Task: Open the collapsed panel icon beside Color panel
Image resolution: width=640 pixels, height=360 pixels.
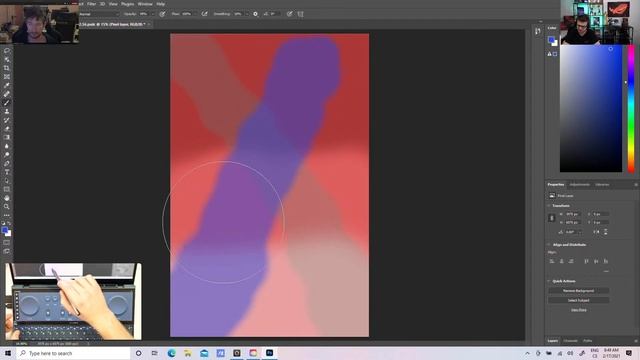Action: pyautogui.click(x=538, y=32)
